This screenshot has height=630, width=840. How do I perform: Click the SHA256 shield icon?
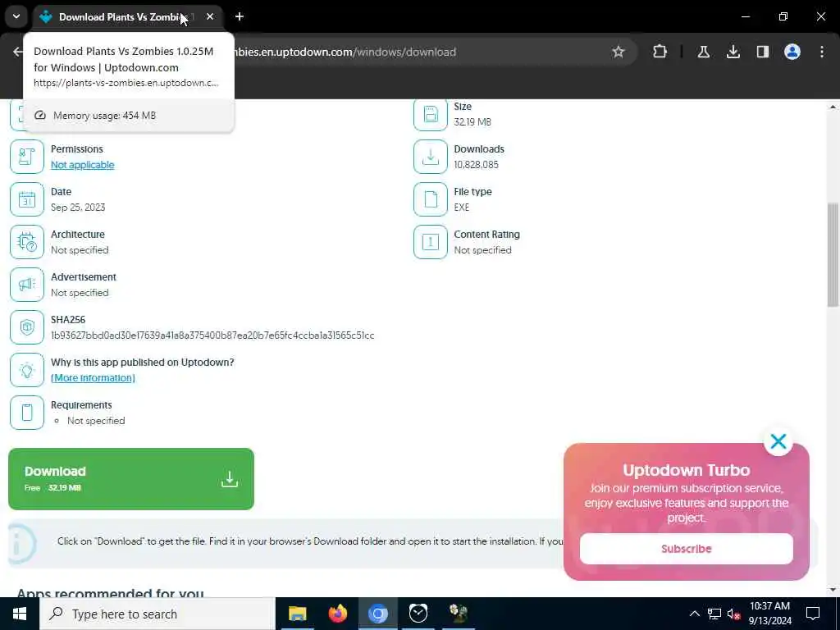(27, 326)
